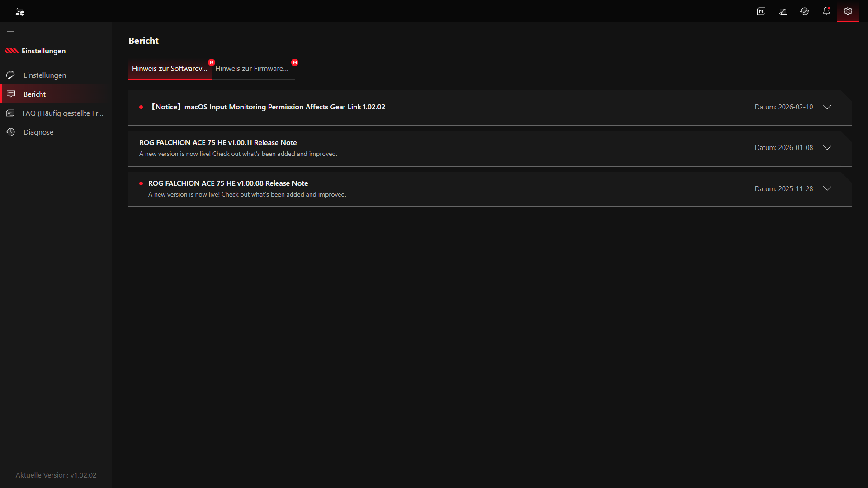
Task: Click ROG FALCHION ACE 75 HE v1.00.08 title
Action: pos(228,183)
